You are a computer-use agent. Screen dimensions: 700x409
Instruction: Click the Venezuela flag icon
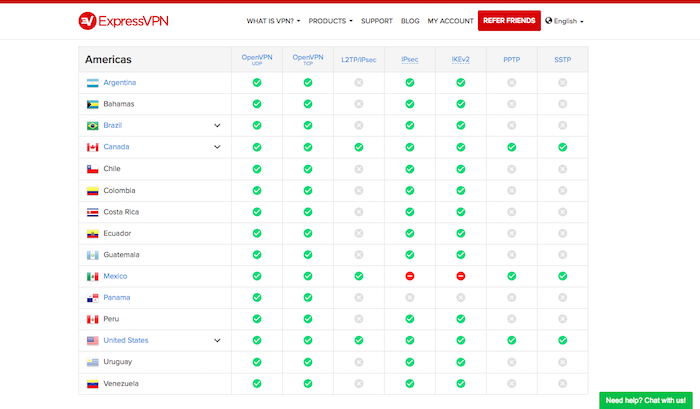[x=92, y=384]
